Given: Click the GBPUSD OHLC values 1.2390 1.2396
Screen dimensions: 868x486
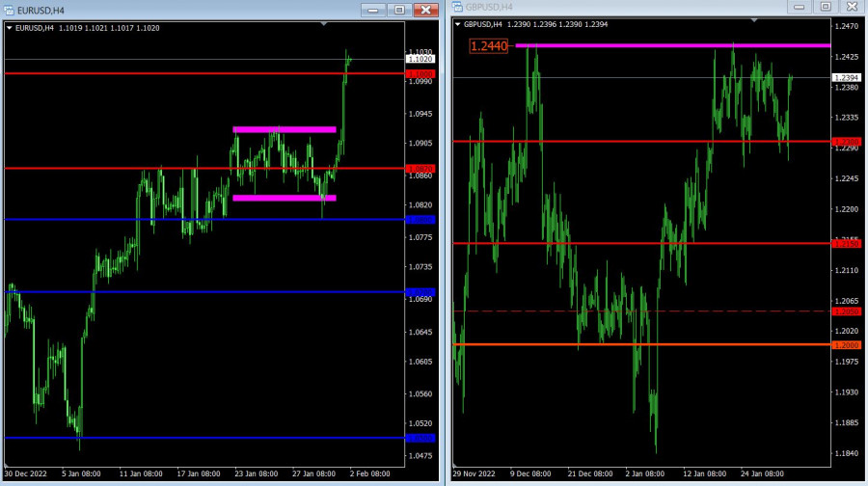Looking at the screenshot, I should [532, 24].
